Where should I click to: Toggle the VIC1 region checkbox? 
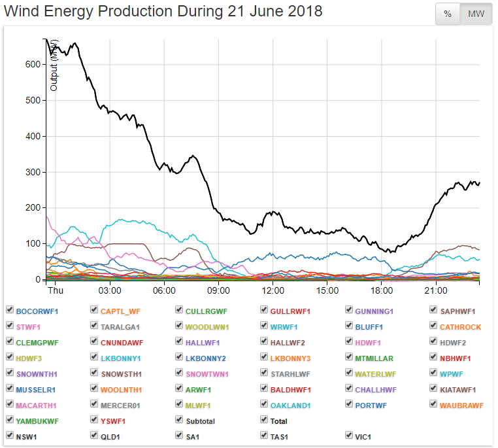[349, 436]
